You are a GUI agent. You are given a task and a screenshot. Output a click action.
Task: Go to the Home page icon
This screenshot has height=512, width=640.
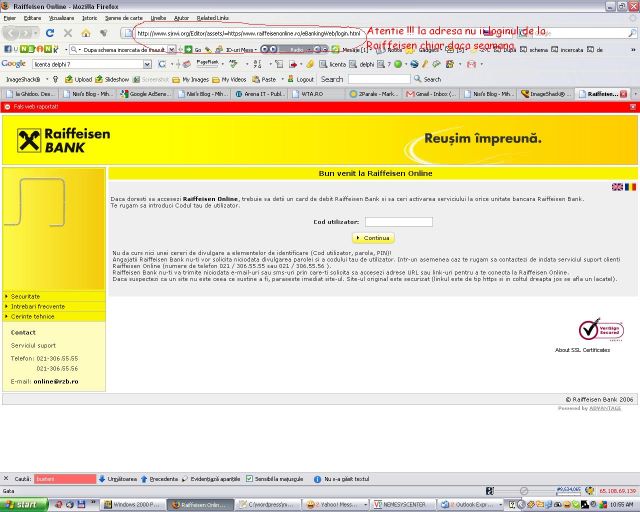point(86,33)
